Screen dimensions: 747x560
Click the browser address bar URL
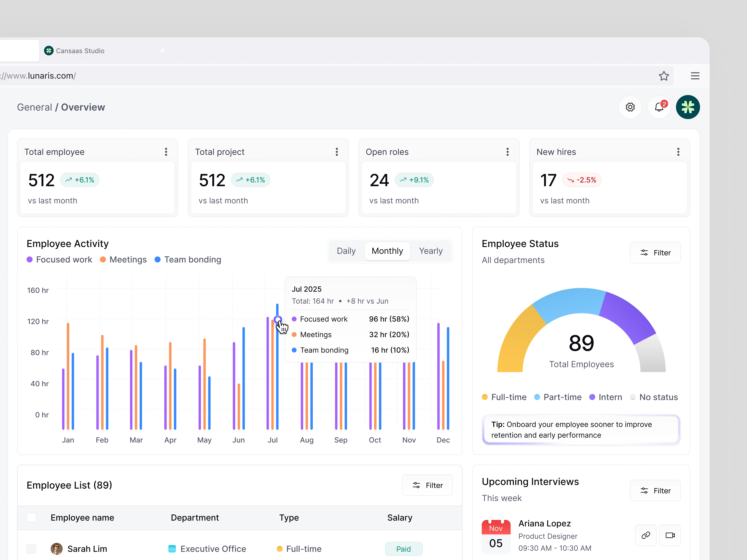pyautogui.click(x=51, y=76)
